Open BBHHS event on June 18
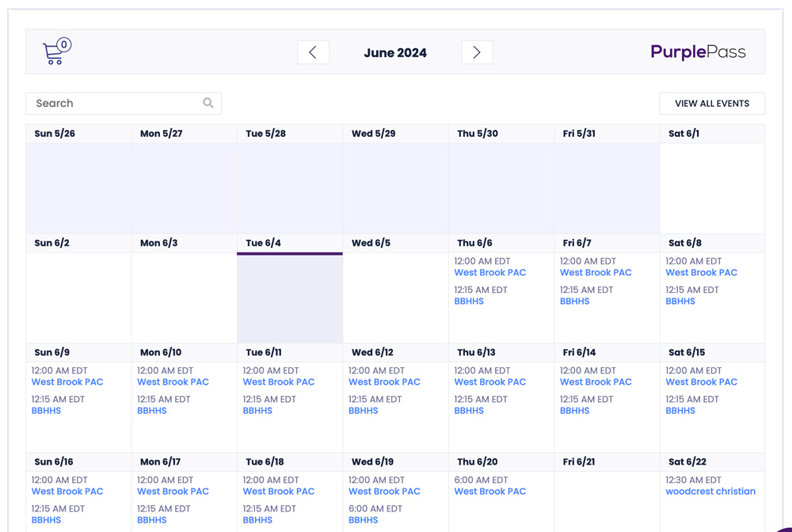Viewport: 792px width, 532px height. pyautogui.click(x=257, y=519)
